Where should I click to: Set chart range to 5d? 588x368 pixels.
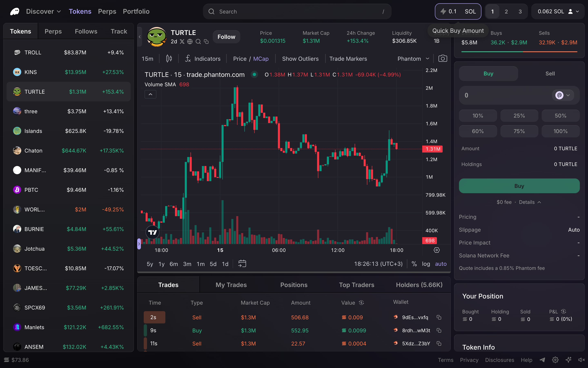point(213,264)
